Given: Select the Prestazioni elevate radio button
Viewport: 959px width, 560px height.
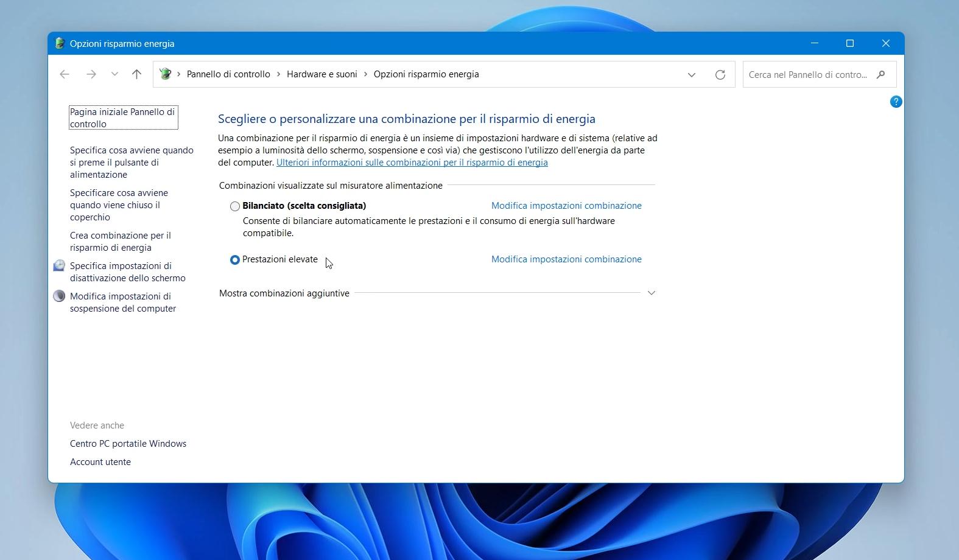Looking at the screenshot, I should (235, 260).
